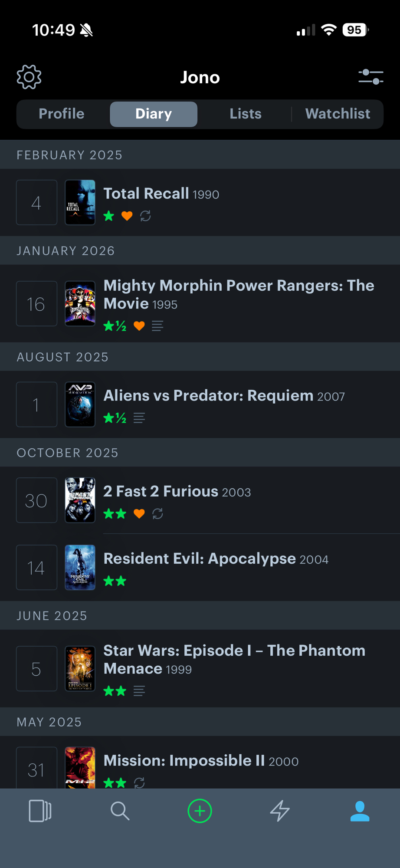Switch to the Lists tab
The height and width of the screenshot is (868, 400).
tap(246, 114)
